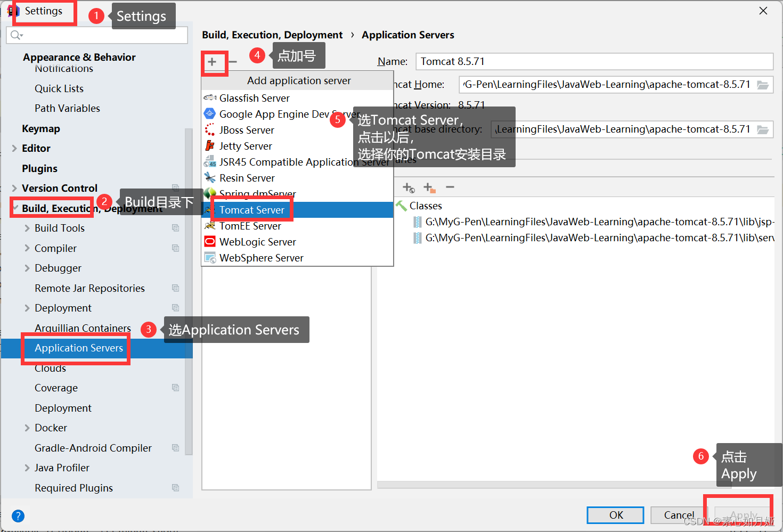Click the Resin Server icon
Image resolution: width=783 pixels, height=532 pixels.
pyautogui.click(x=210, y=177)
